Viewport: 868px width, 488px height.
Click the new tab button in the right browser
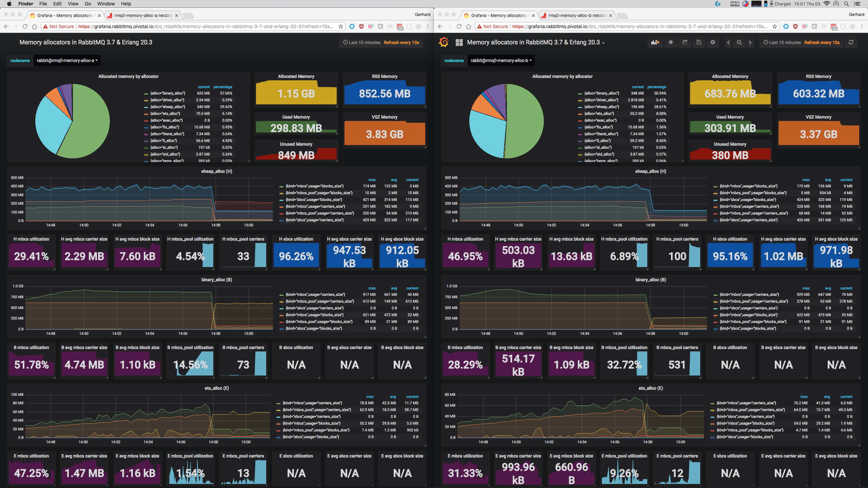[x=622, y=16]
